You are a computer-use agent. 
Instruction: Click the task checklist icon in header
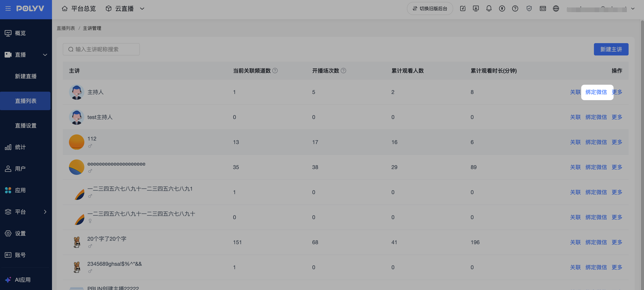tap(463, 8)
